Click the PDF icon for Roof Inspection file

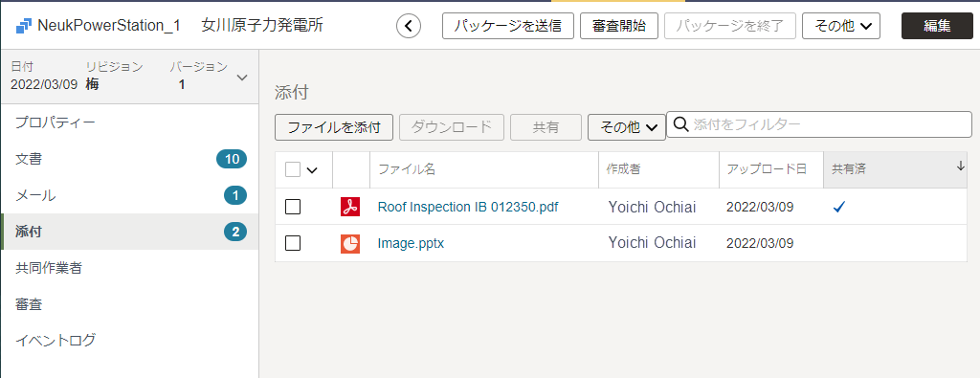(x=350, y=207)
